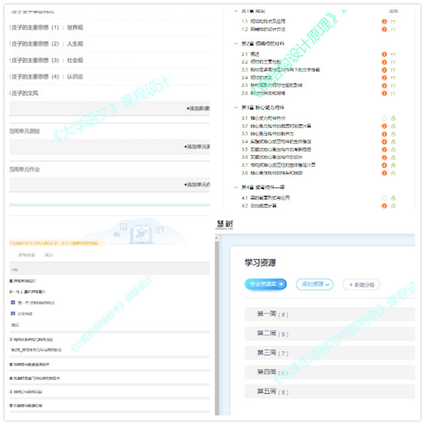
Task: Click the lock icon on section 3.2
Action: coord(393,126)
